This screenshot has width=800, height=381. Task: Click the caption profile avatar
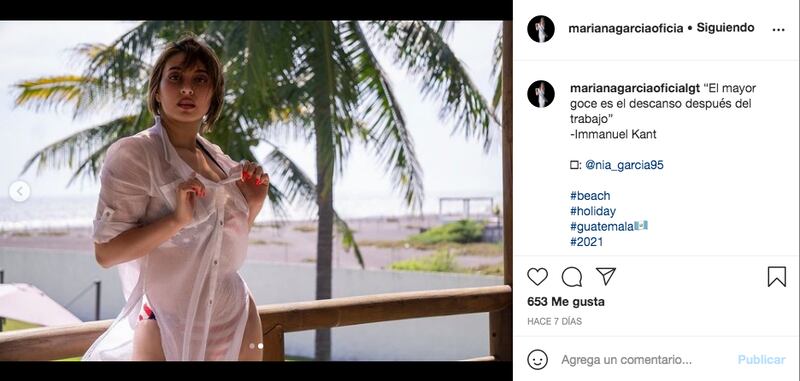[541, 94]
